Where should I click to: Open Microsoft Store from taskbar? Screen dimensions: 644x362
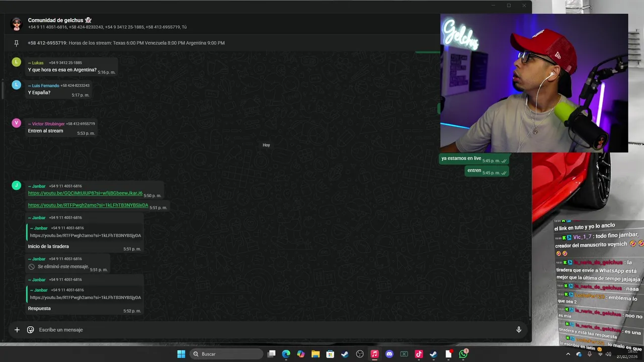point(330,354)
